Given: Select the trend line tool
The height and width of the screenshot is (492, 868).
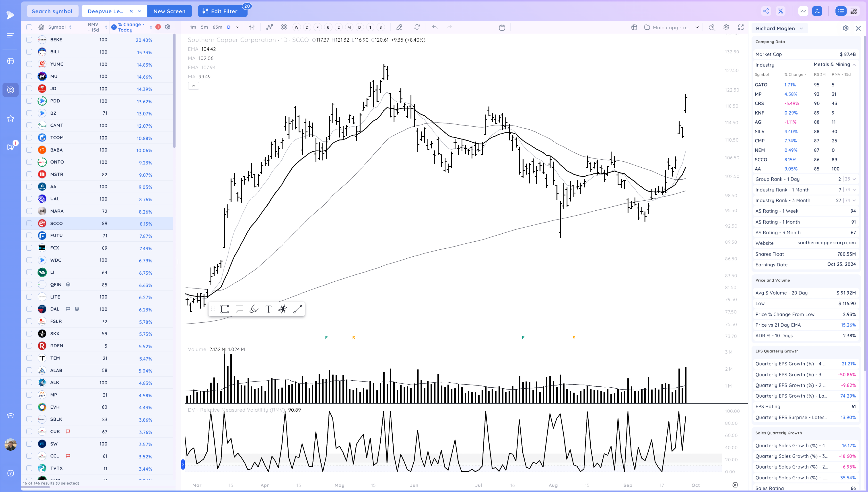Looking at the screenshot, I should [x=298, y=309].
